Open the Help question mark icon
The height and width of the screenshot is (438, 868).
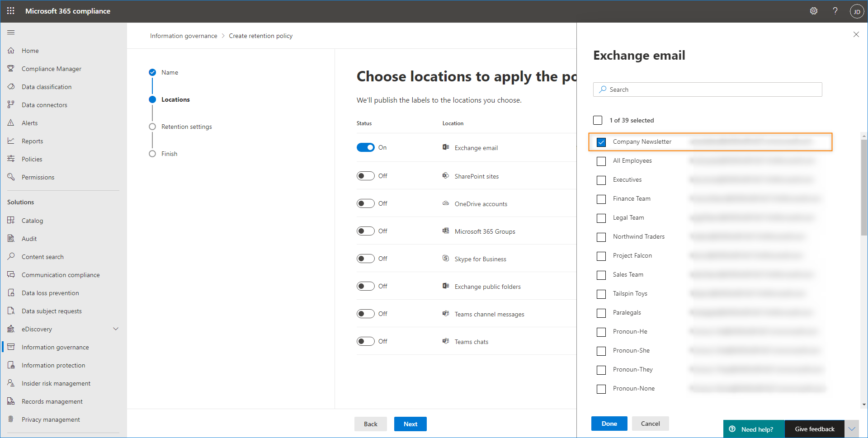835,11
